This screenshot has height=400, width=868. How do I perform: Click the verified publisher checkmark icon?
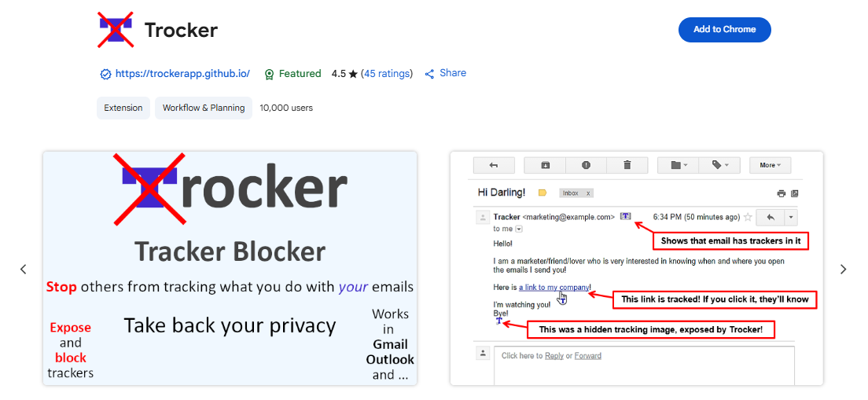tap(105, 74)
